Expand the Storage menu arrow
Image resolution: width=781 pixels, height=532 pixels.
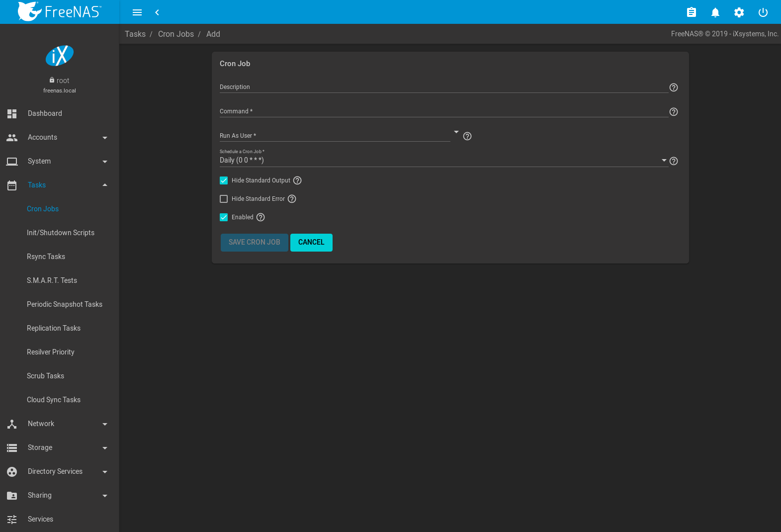(105, 448)
